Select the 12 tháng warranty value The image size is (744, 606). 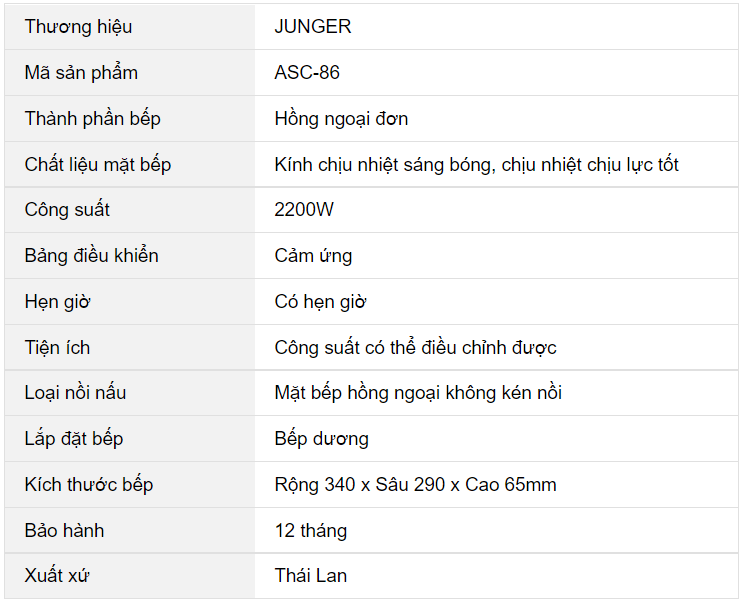pyautogui.click(x=311, y=531)
